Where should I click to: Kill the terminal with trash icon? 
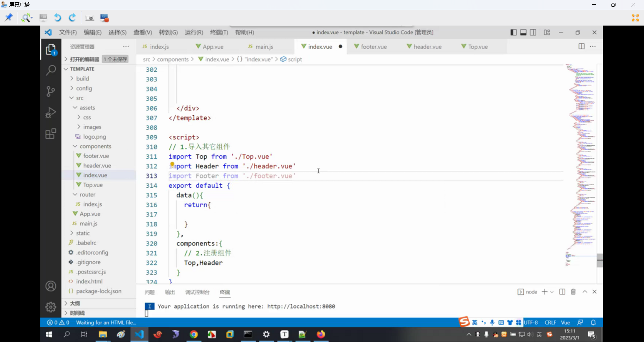[x=573, y=292]
